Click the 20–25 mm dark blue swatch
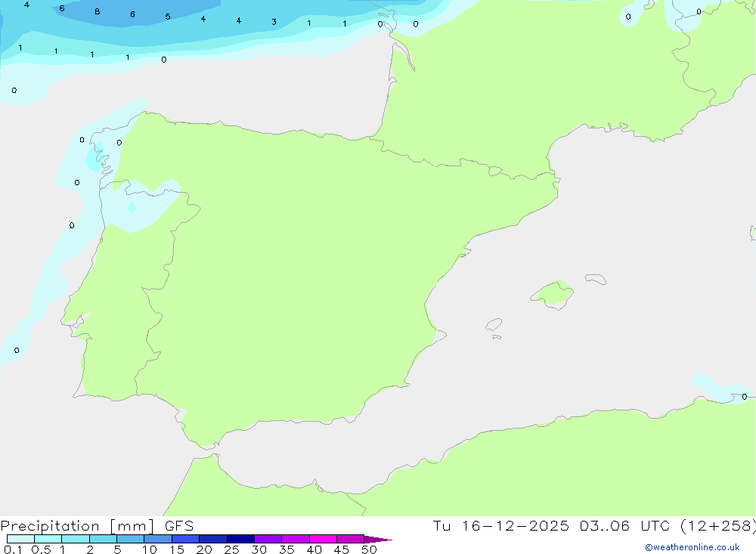 coord(213,539)
